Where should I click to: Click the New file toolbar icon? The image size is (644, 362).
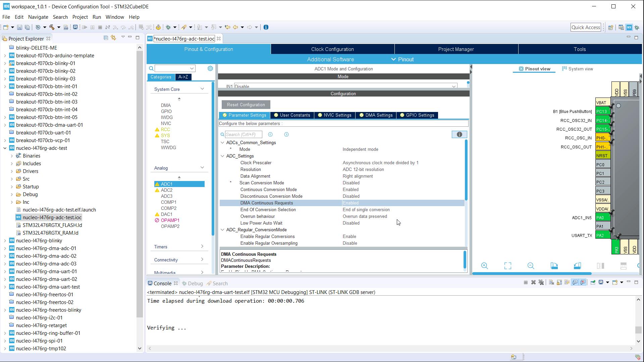[6, 27]
